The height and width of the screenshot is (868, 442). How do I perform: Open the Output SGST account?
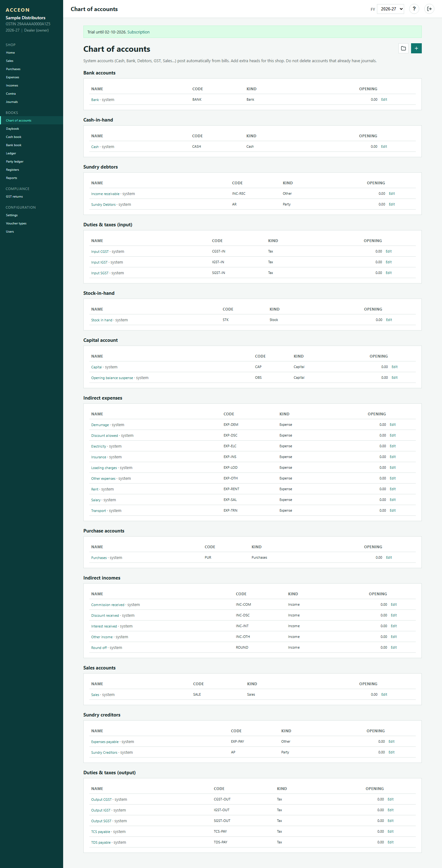pyautogui.click(x=101, y=821)
